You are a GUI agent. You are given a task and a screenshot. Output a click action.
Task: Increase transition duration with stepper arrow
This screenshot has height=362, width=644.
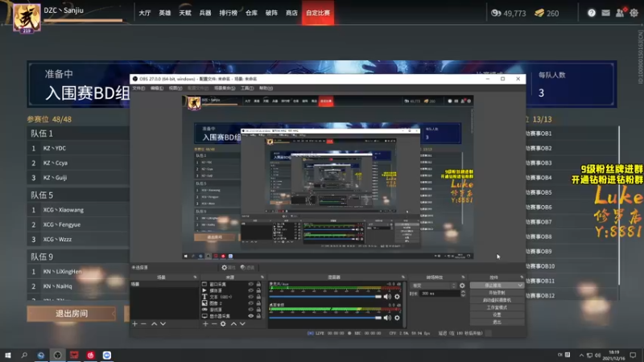tap(464, 292)
